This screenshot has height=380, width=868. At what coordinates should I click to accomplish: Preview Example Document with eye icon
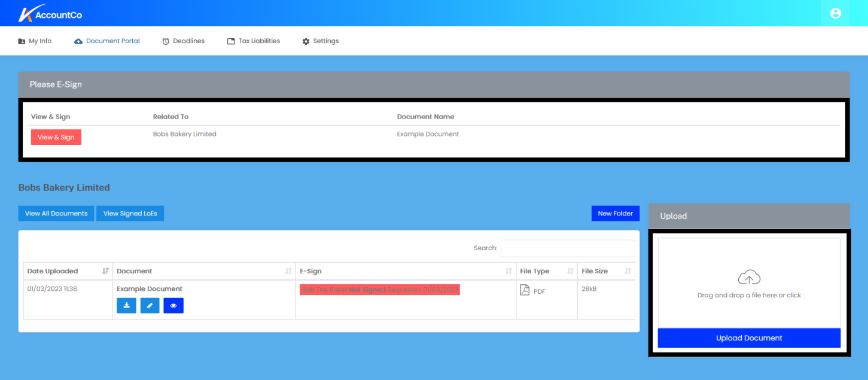pos(173,306)
